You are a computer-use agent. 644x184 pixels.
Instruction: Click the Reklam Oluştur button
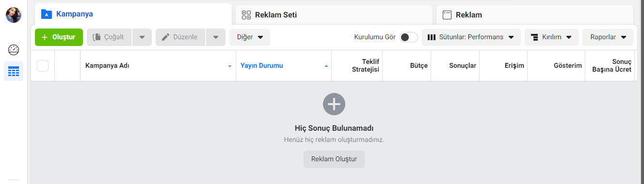click(x=334, y=159)
